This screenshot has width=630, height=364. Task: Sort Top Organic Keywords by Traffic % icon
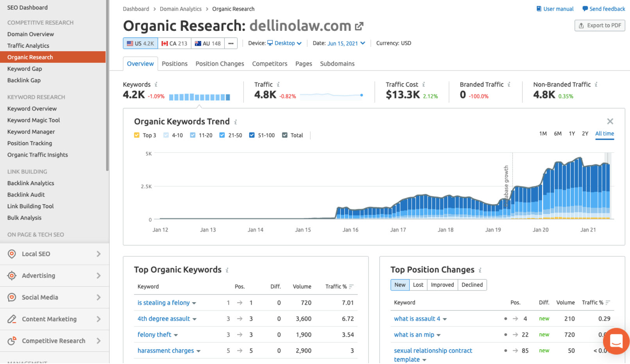(x=351, y=287)
